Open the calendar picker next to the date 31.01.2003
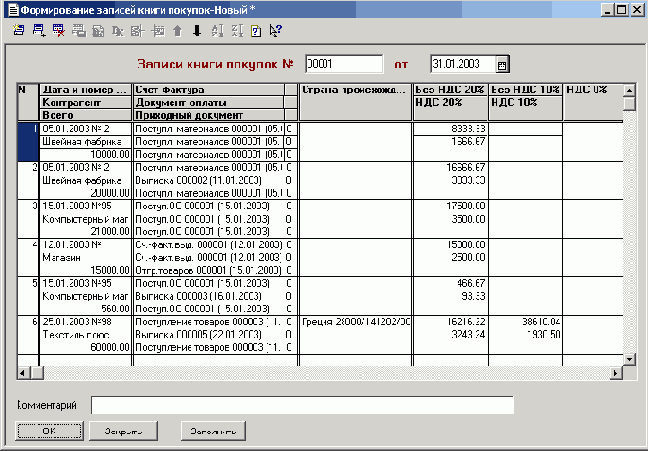 coord(502,64)
